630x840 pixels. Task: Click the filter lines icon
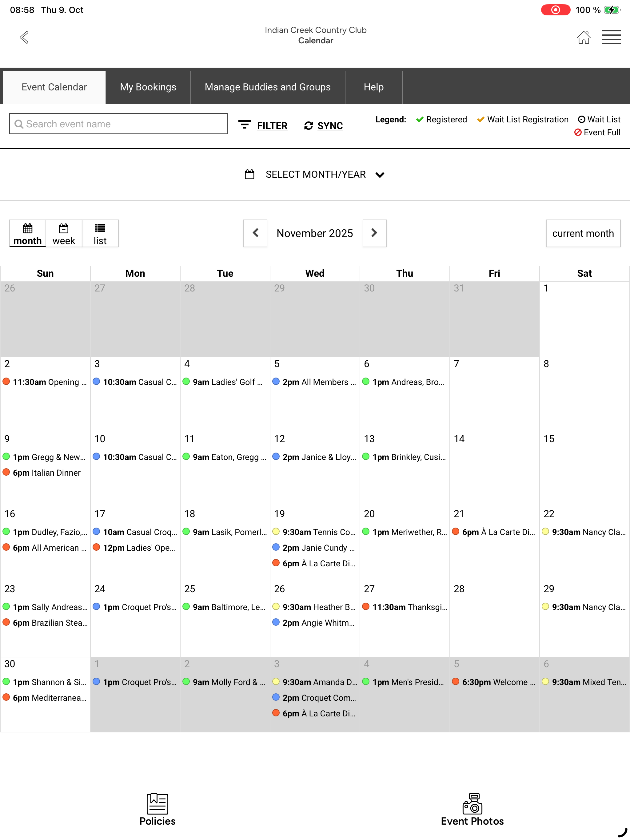pyautogui.click(x=244, y=125)
